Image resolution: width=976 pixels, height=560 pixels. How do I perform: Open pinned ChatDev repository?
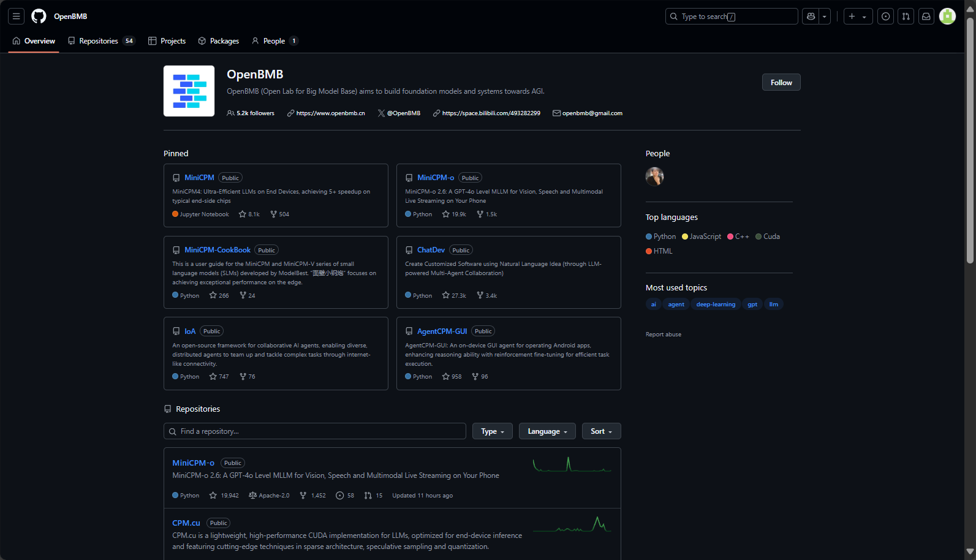(431, 250)
